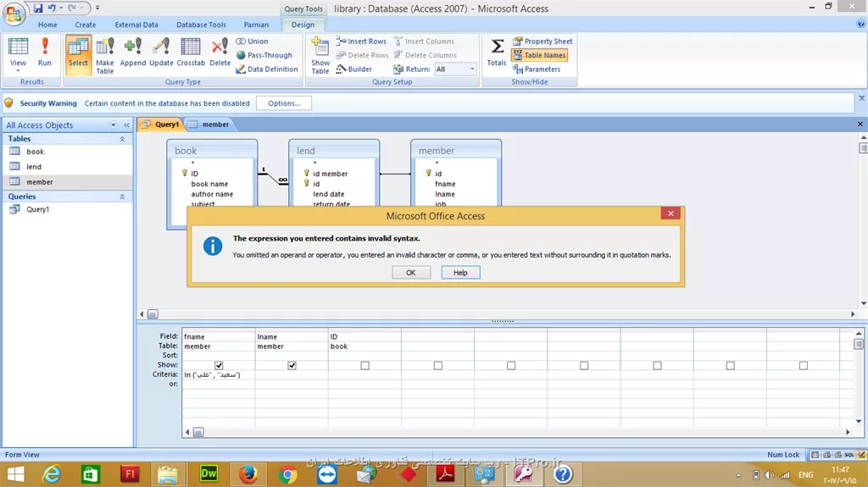Select Union query option
This screenshot has width=868, height=487.
[x=252, y=41]
